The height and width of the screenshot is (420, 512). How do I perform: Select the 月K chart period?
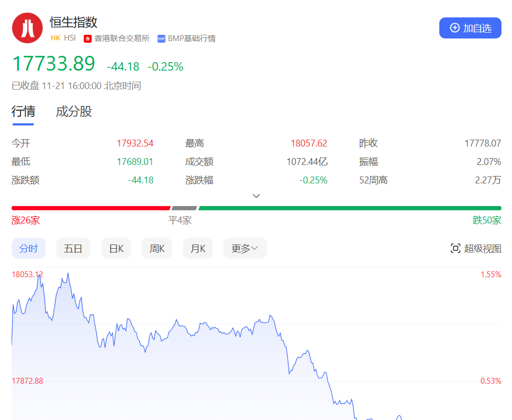click(198, 249)
